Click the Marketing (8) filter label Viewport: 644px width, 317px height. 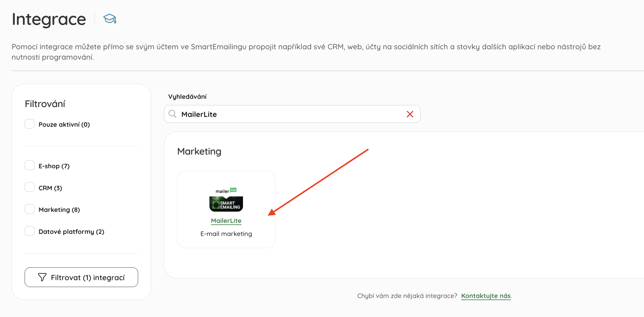coord(59,210)
